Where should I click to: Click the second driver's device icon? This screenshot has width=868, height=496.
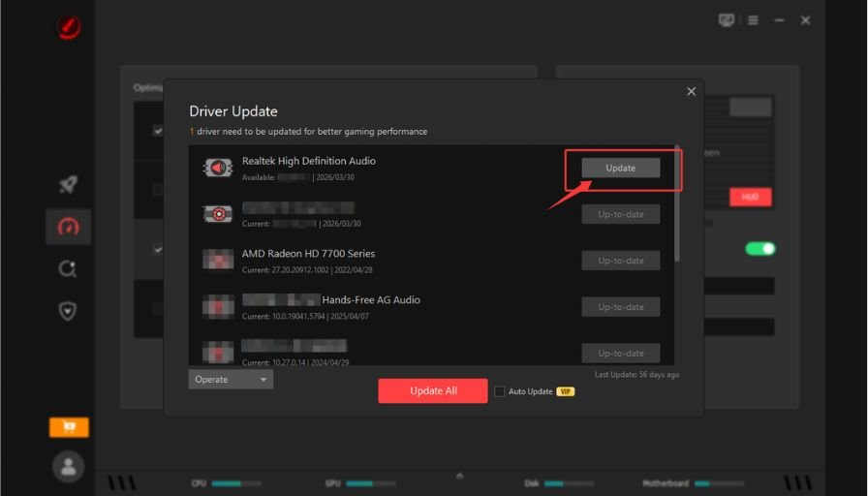pyautogui.click(x=218, y=214)
